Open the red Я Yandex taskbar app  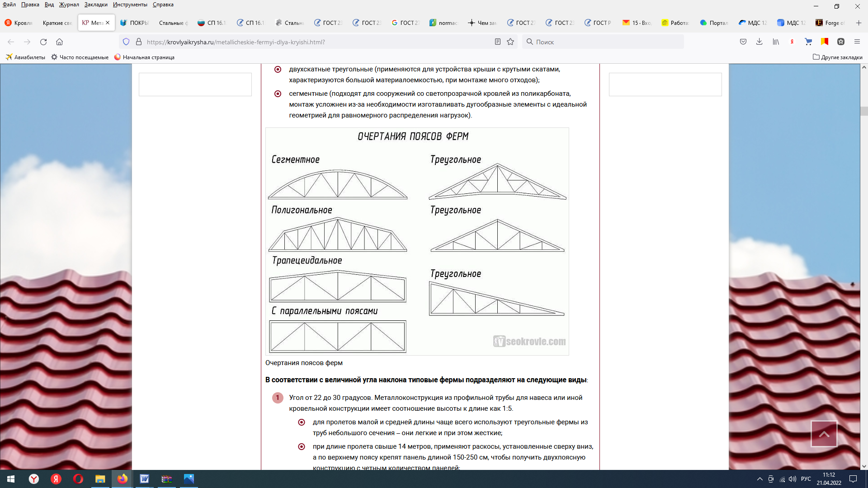point(56,479)
